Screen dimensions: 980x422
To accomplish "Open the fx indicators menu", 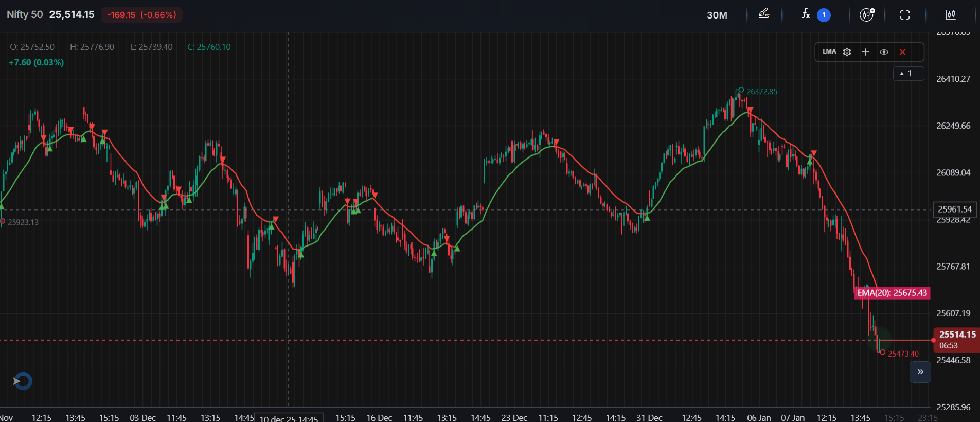I will point(806,14).
